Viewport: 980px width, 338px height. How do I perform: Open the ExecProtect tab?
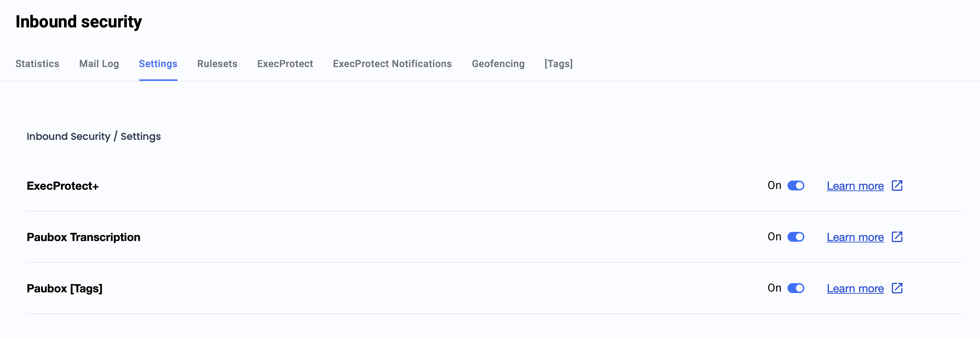click(285, 64)
